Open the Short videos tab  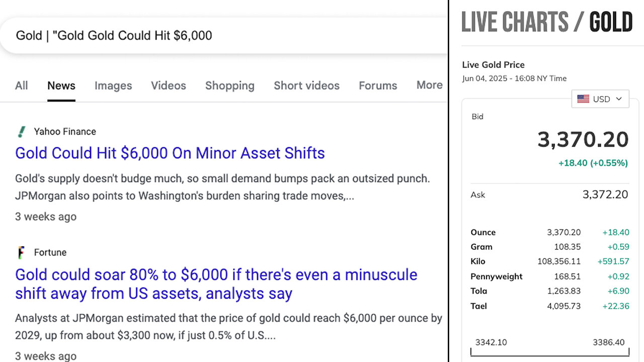[x=306, y=85]
